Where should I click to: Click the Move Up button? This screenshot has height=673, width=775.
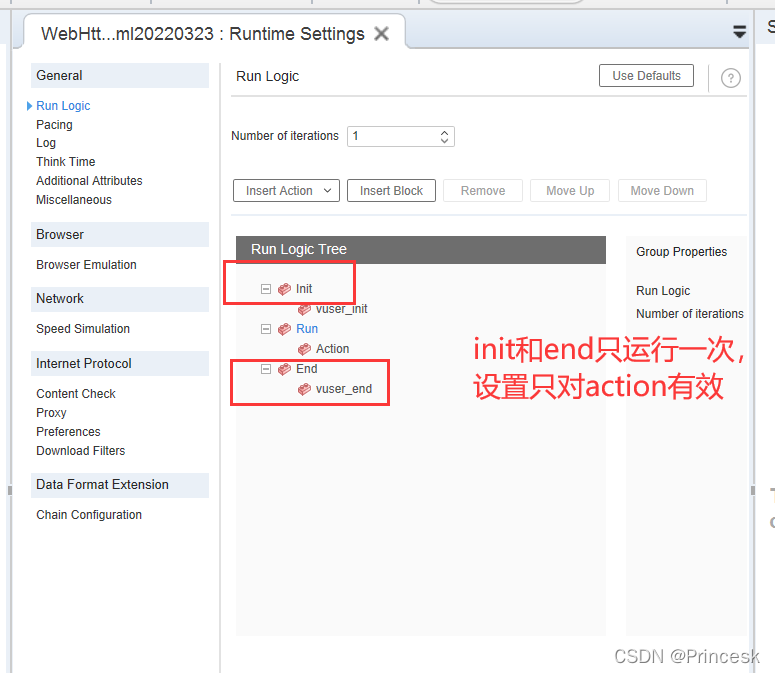[570, 191]
